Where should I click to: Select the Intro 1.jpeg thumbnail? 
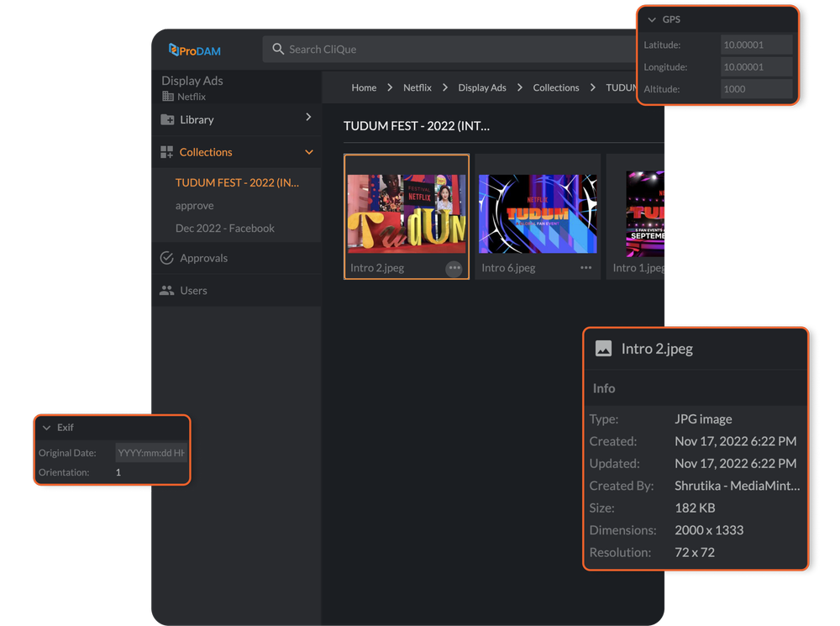[645, 213]
